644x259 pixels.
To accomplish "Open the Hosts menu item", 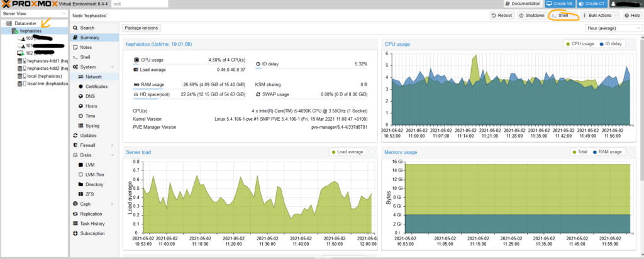I will [94, 106].
